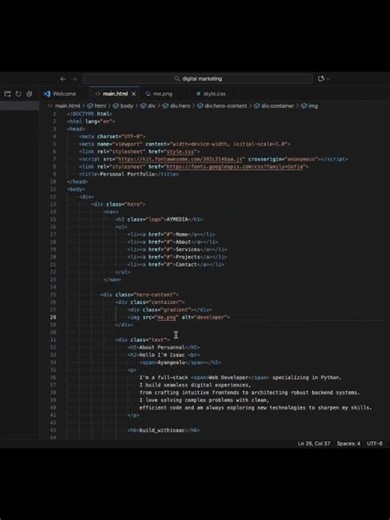The image size is (390, 520).
Task: Click the 'Services' nav item text
Action: tap(188, 250)
